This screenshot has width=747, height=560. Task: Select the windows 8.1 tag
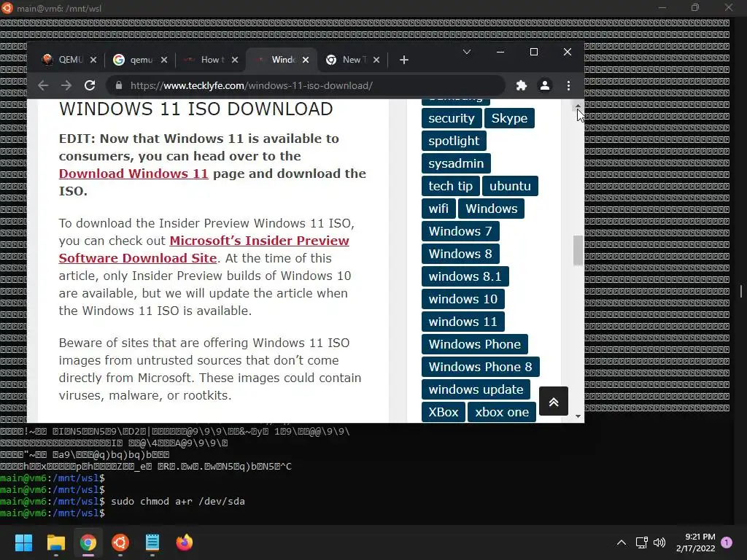tap(465, 276)
